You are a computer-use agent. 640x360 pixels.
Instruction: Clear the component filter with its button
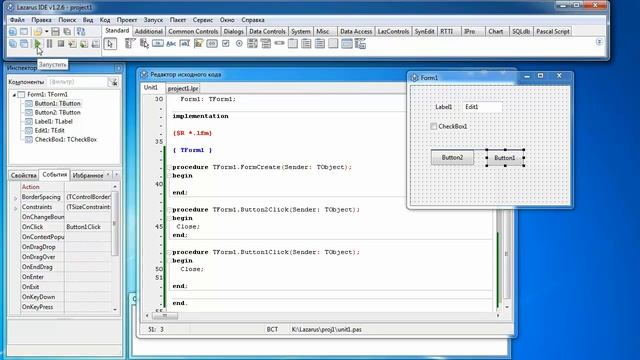coord(113,82)
